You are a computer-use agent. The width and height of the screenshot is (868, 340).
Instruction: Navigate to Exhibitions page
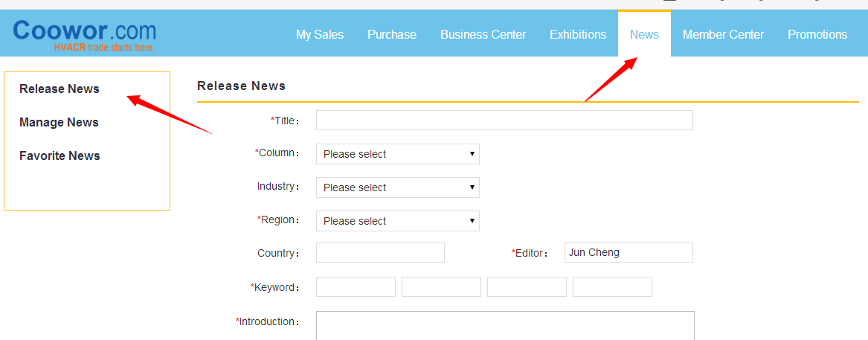[578, 34]
